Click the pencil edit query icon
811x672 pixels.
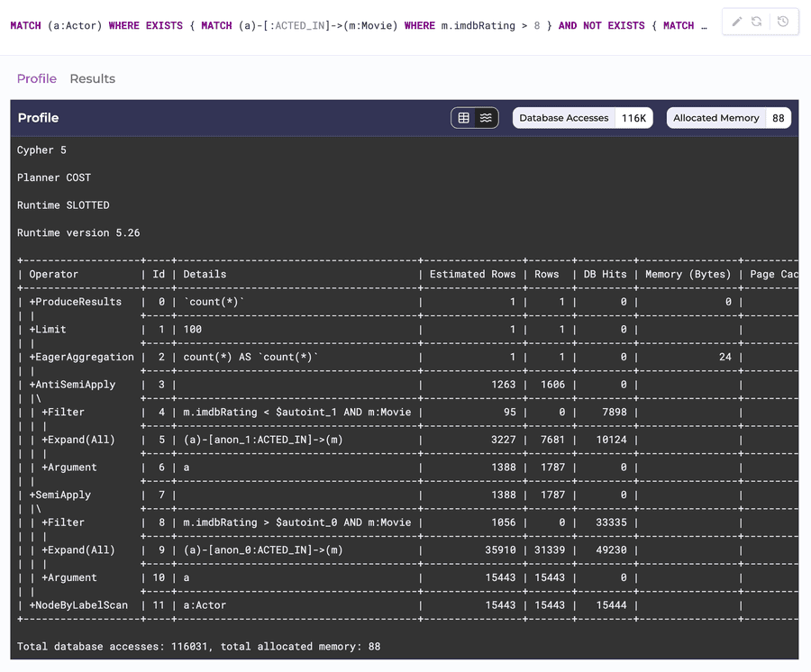[x=736, y=22]
